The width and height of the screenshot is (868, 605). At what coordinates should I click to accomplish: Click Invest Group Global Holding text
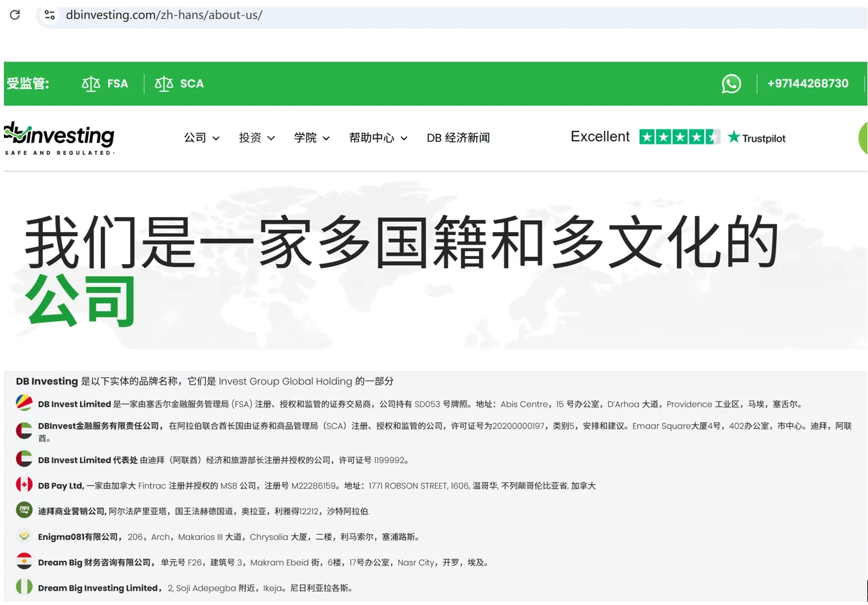(286, 381)
